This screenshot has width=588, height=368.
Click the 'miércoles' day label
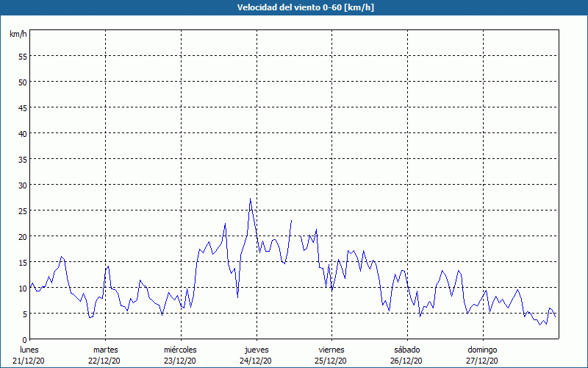pos(180,350)
